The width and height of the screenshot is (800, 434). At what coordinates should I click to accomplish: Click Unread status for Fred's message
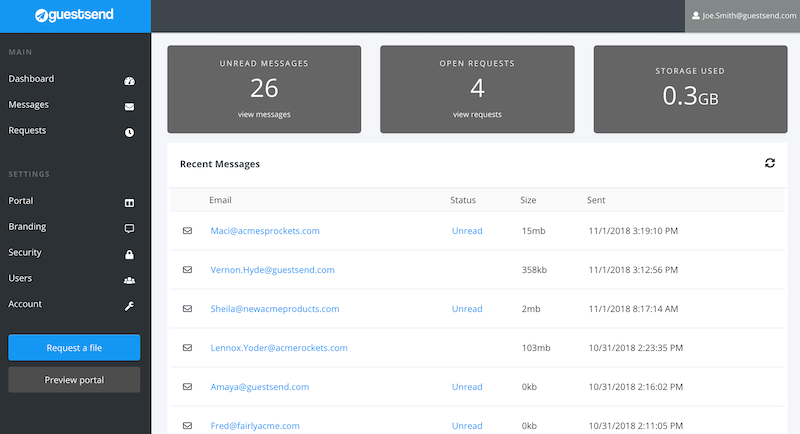(x=467, y=426)
